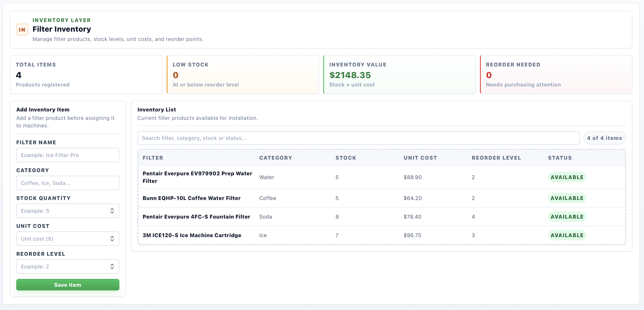
Task: Select the Total Items summary card
Action: click(x=86, y=75)
